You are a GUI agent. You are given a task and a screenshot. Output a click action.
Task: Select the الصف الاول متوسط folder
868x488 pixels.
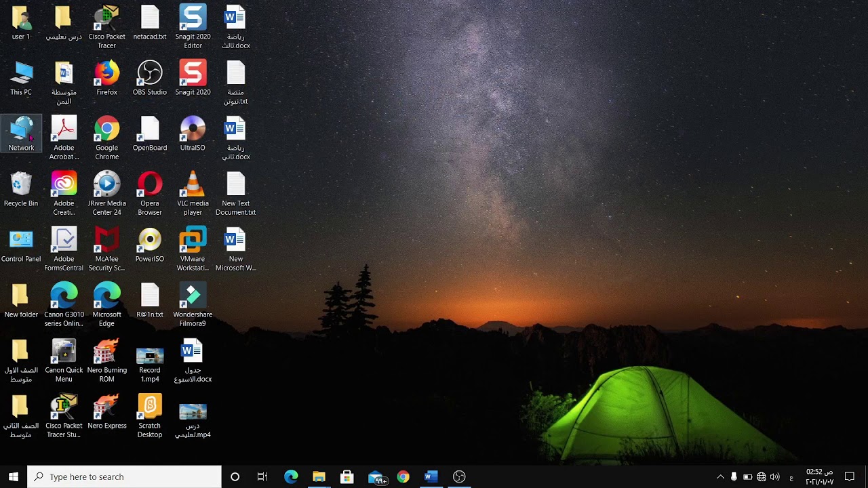click(x=21, y=360)
